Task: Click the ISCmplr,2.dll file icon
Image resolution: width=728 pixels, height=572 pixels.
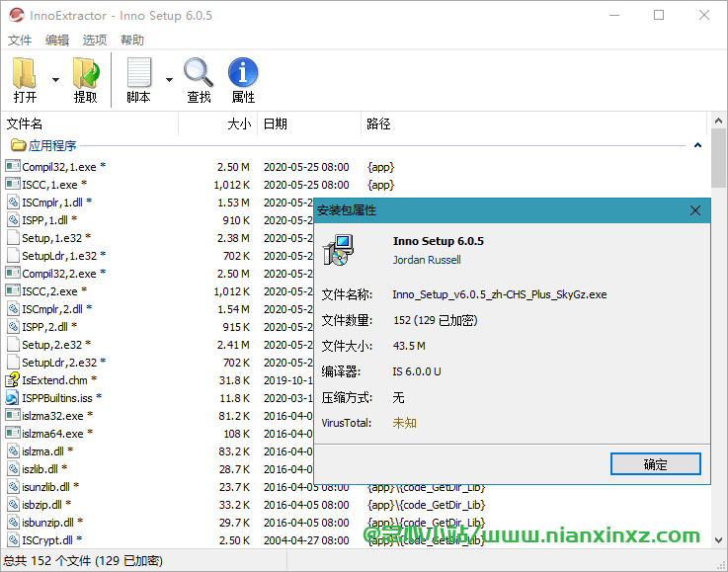Action: coord(13,309)
